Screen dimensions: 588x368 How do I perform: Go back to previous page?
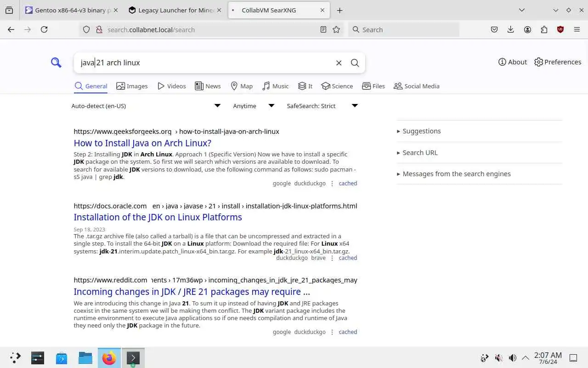click(11, 29)
